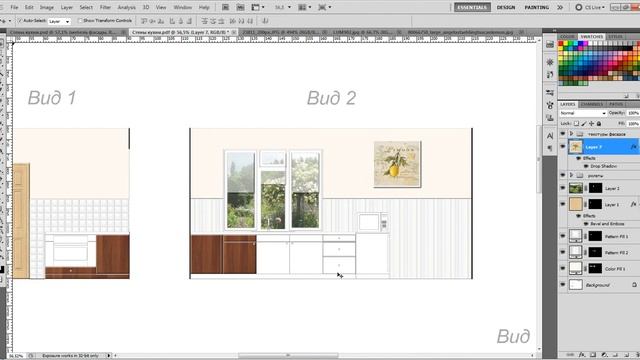This screenshot has height=360, width=640.
Task: Toggle Lock transparent pixels
Action: (576, 123)
